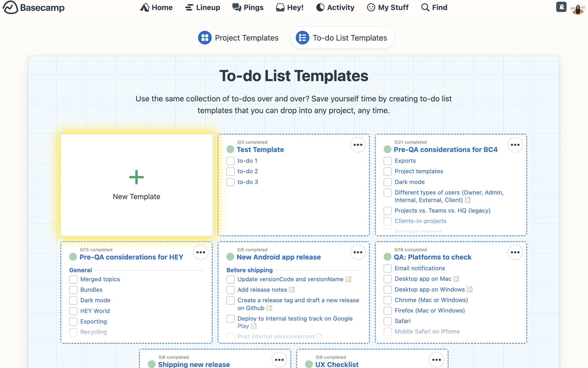
Task: Click the Before shipping group heading
Action: [250, 270]
